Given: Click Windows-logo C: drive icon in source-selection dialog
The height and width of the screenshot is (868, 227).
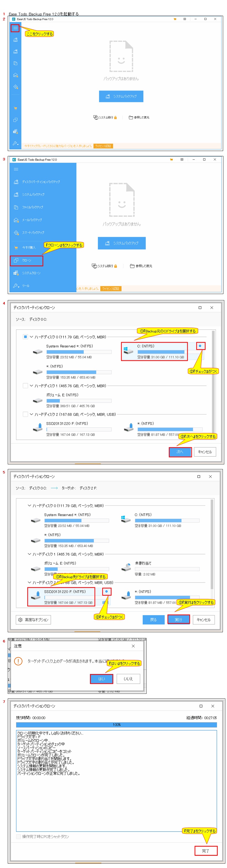Looking at the screenshot, I should (128, 351).
